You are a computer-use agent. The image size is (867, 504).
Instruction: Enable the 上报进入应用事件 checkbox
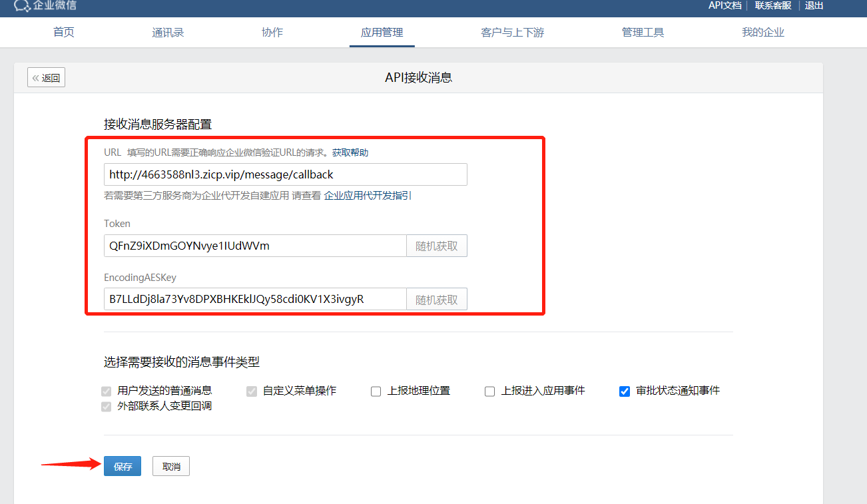tap(490, 391)
